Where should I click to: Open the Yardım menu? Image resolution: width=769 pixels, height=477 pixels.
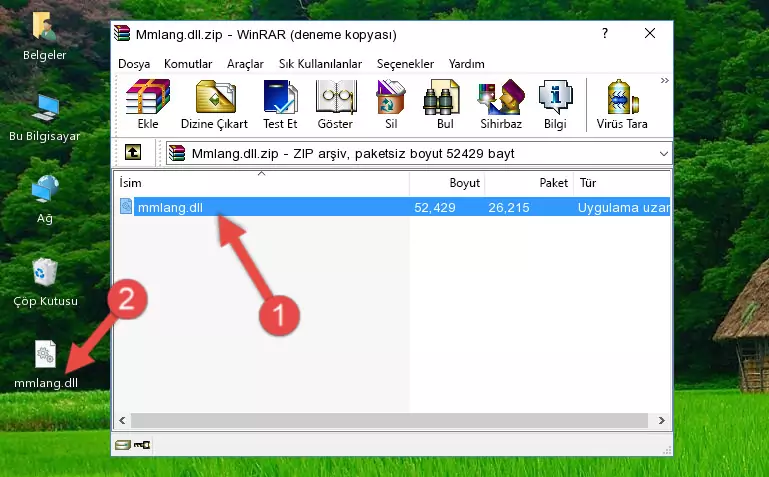point(466,64)
